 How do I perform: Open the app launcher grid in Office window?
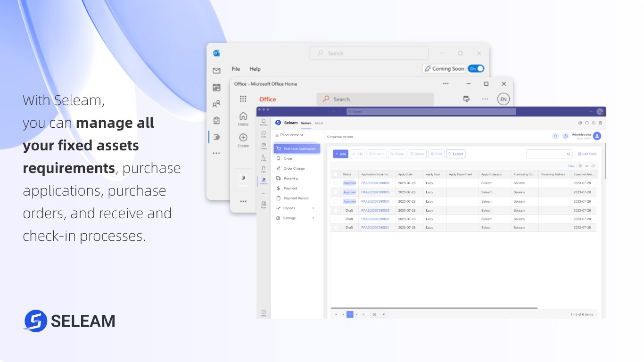pyautogui.click(x=243, y=99)
